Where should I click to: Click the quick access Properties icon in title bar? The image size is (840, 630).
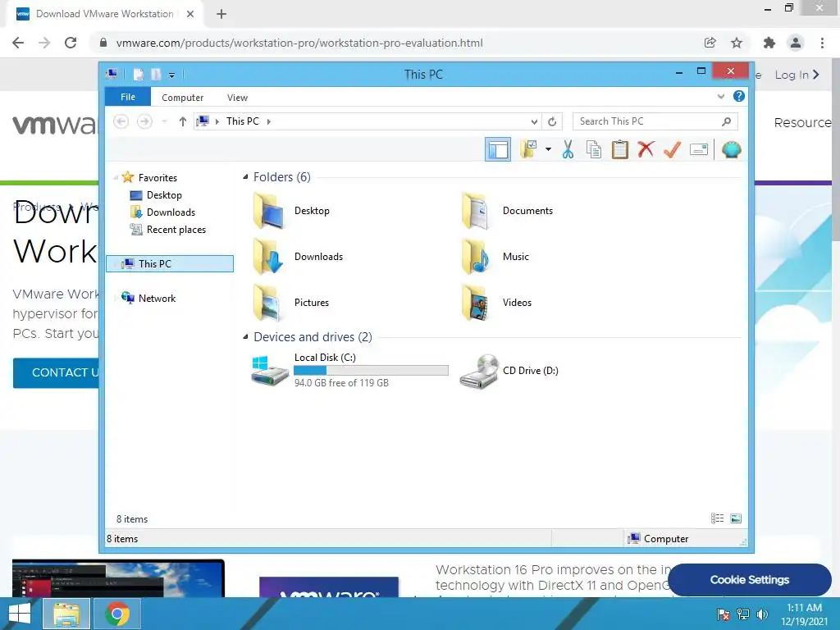tap(138, 75)
